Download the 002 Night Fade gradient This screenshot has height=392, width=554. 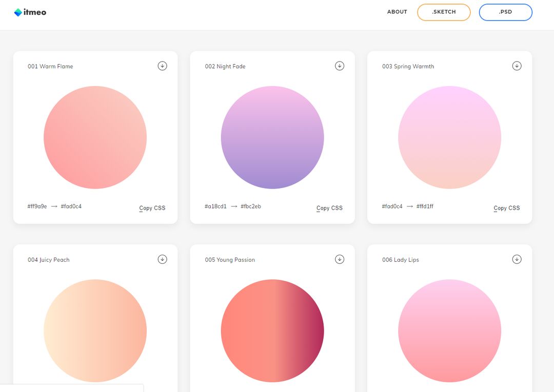(340, 66)
